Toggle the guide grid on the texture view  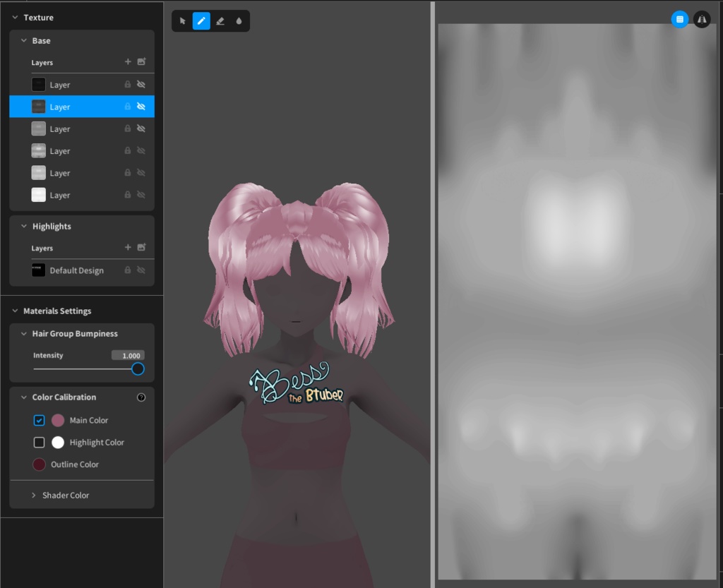[x=679, y=19]
